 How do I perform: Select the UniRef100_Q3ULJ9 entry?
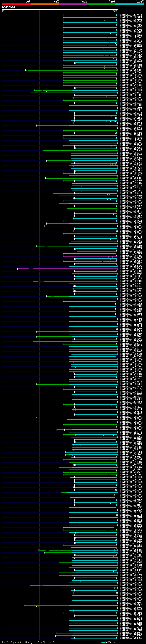tap(131, 316)
